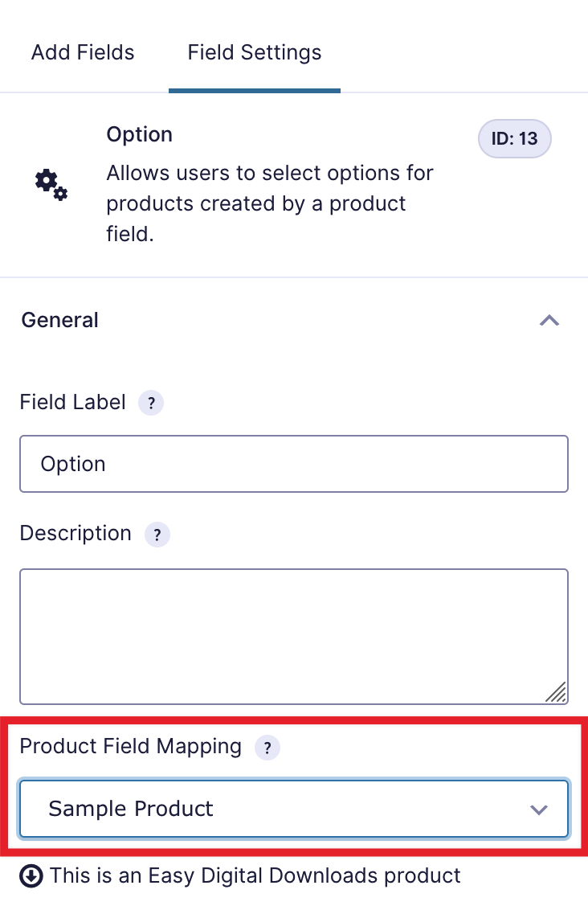This screenshot has width=588, height=910.
Task: Focus the Field Label text input
Action: (293, 464)
